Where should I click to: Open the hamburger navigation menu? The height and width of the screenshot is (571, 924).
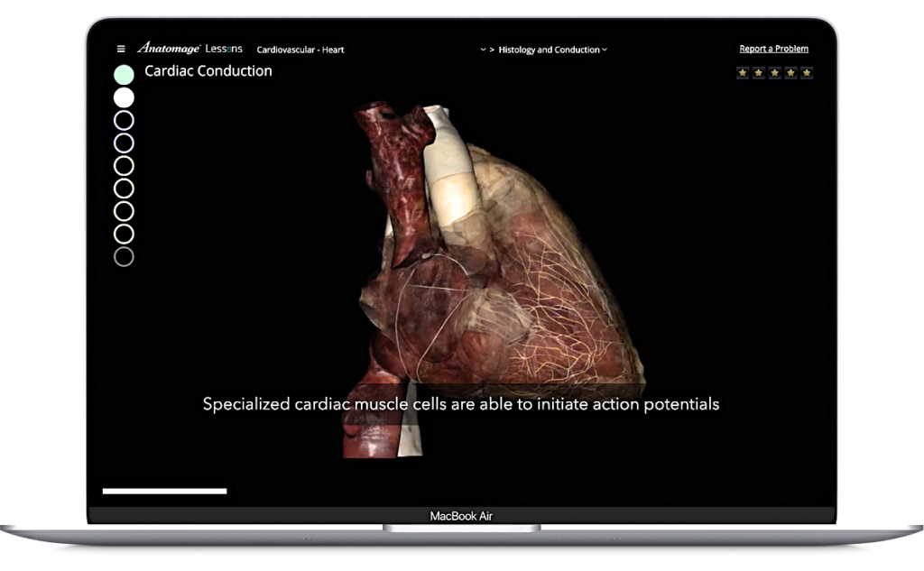120,50
